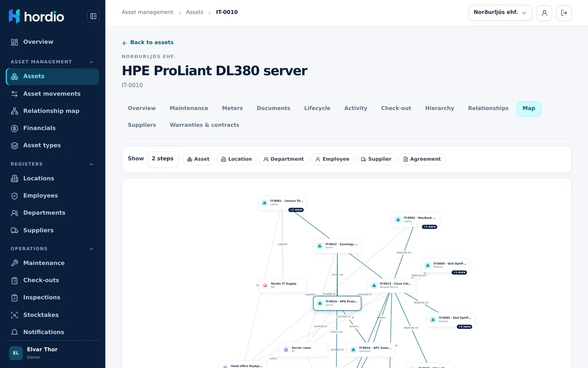Open the Overview sidebar item
This screenshot has width=588, height=368.
52,42
